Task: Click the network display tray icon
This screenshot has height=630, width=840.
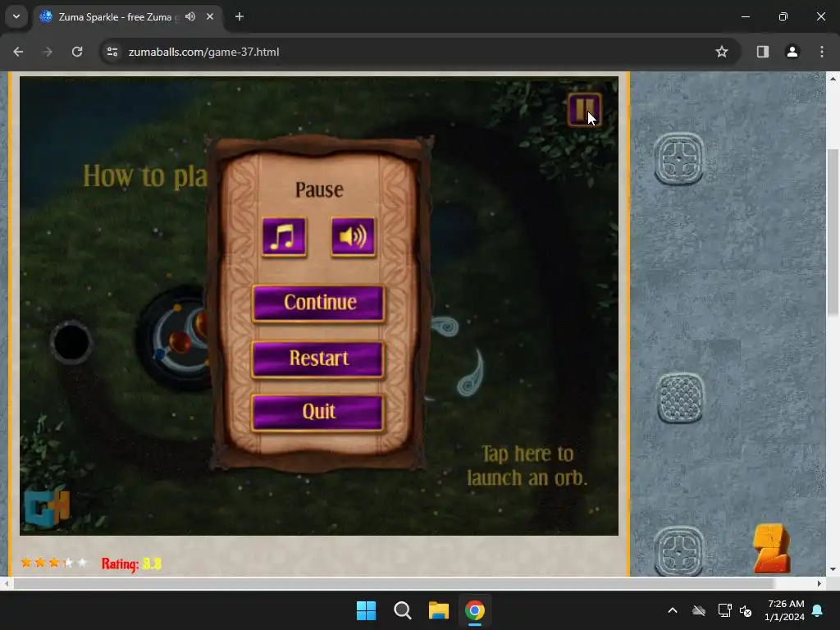Action: tap(724, 610)
